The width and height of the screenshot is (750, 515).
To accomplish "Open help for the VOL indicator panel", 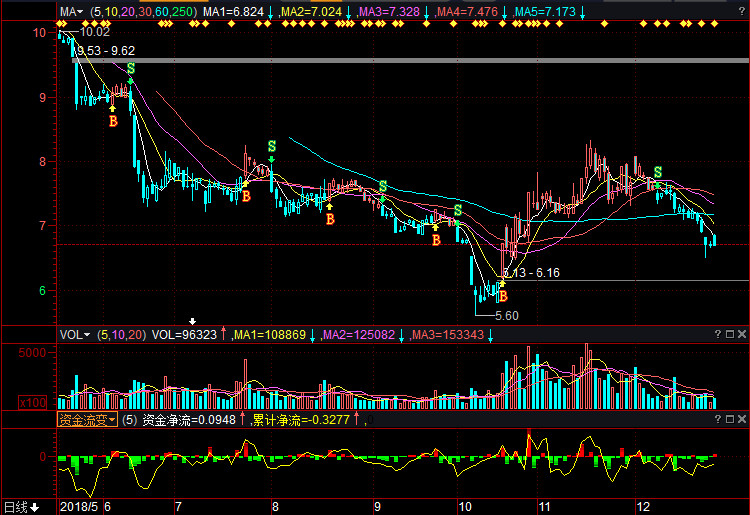I will pos(716,334).
